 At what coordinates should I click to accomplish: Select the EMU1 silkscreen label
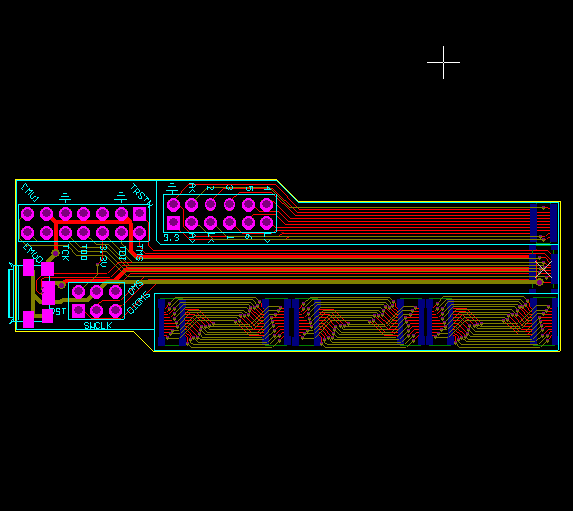click(x=30, y=193)
